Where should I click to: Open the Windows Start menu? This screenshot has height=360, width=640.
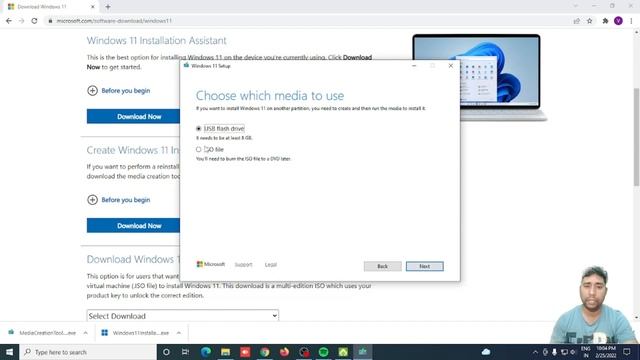9,352
